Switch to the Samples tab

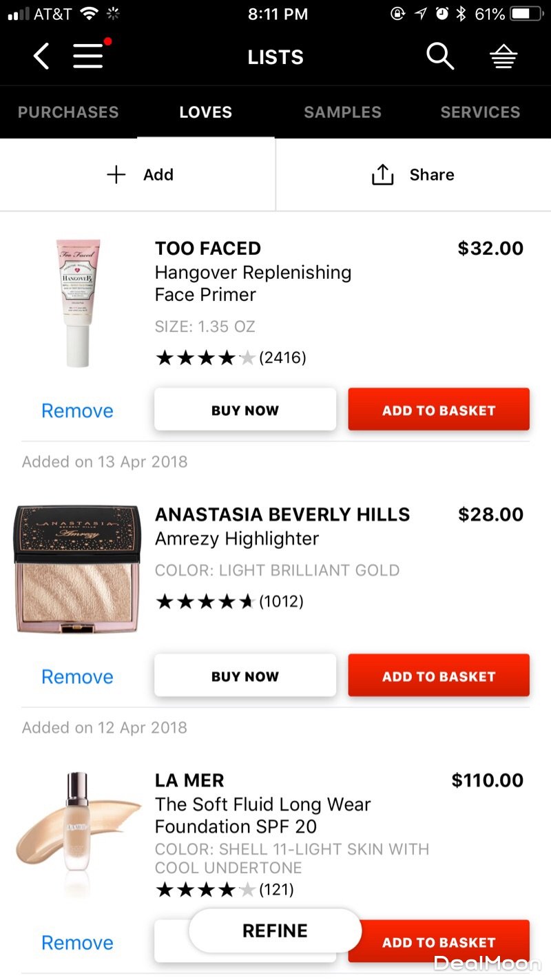[342, 112]
